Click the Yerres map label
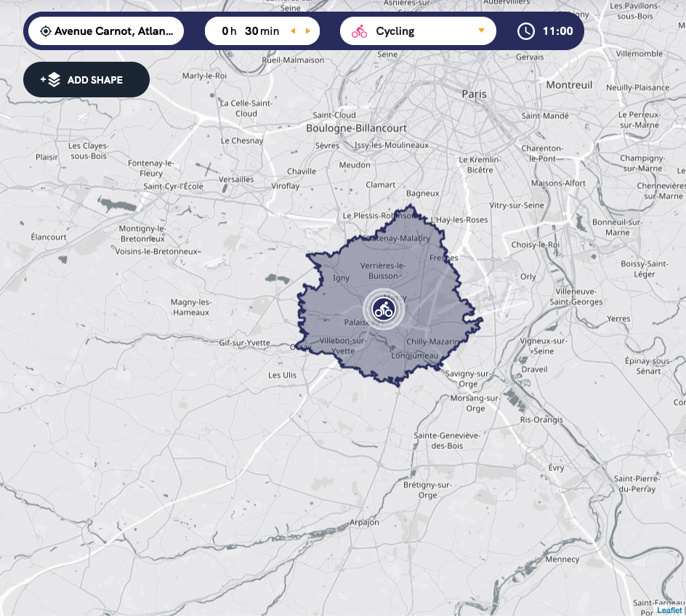This screenshot has height=616, width=686. 618,319
